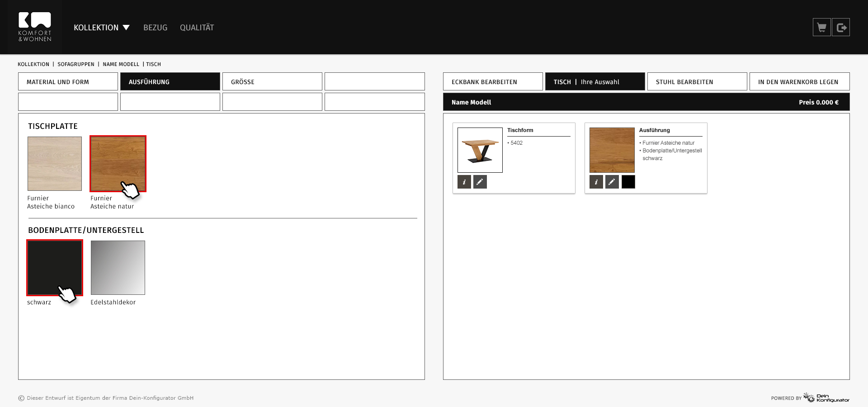868x407 pixels.
Task: Add configuration via In den Warenkorb legen
Action: tap(799, 82)
